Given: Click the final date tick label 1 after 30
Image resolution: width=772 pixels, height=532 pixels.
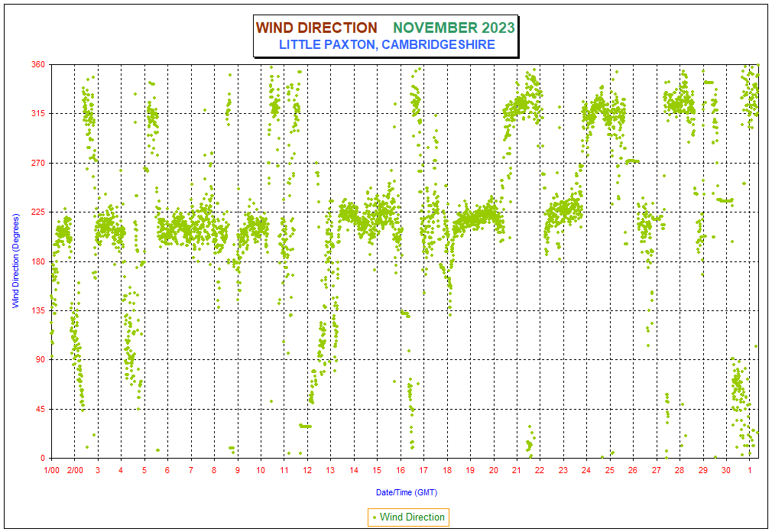Looking at the screenshot, I should [x=750, y=470].
